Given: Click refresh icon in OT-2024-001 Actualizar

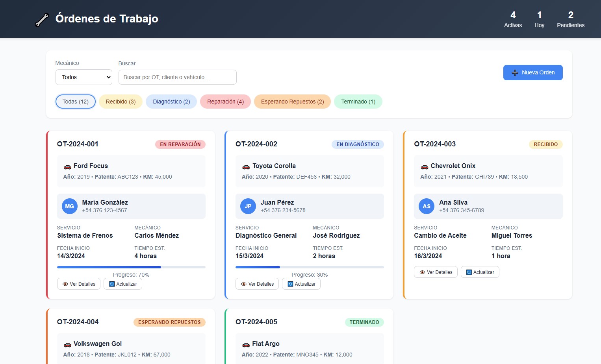Looking at the screenshot, I should [x=112, y=284].
